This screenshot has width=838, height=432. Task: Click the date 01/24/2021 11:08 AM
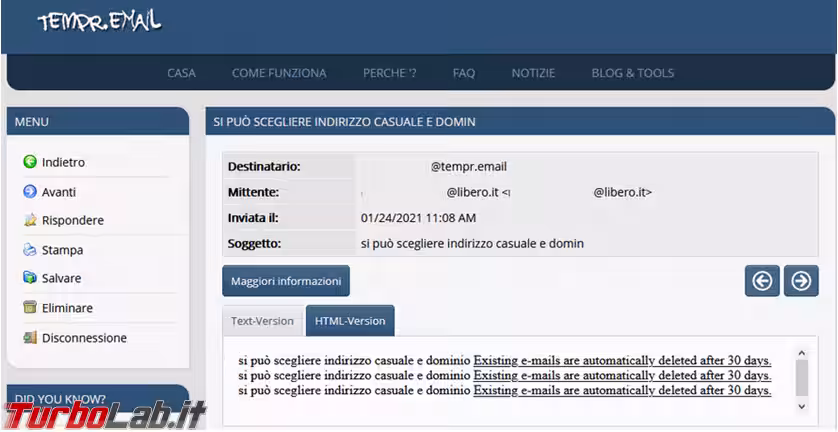tap(418, 218)
